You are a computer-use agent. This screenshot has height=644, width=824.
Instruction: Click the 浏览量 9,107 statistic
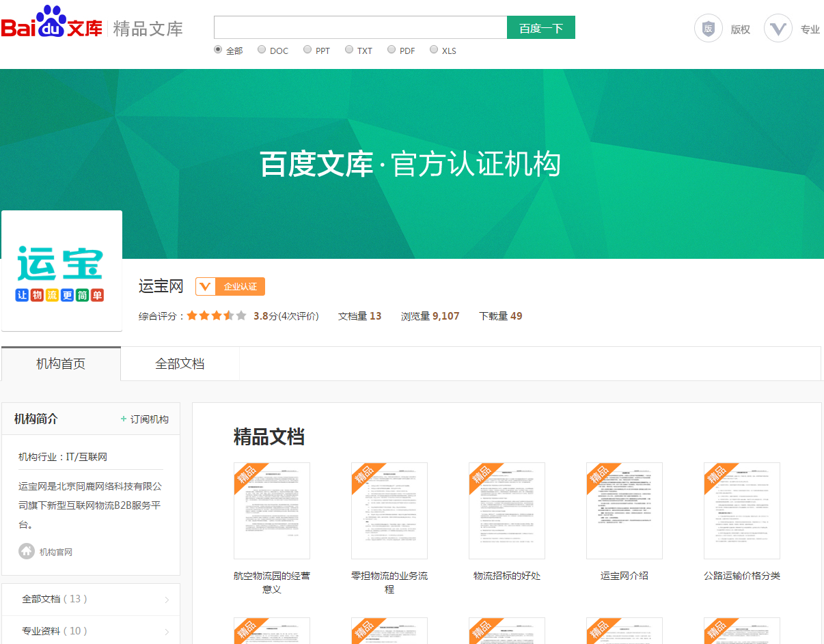coord(430,316)
